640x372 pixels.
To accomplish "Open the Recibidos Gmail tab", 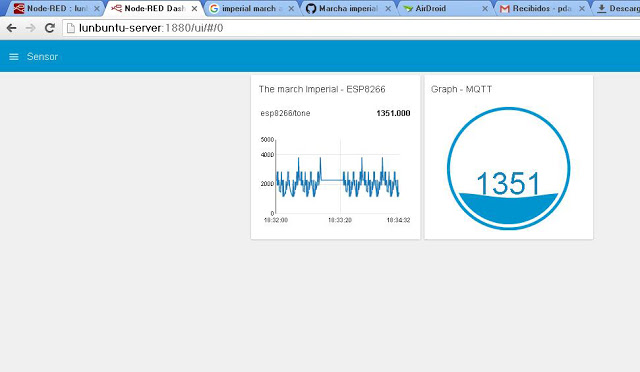I will tap(542, 8).
